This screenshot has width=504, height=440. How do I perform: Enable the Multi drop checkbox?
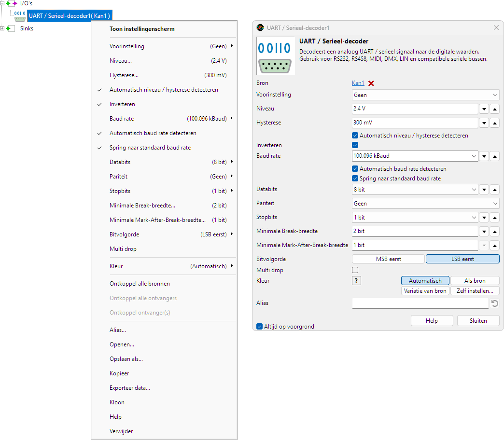[355, 270]
